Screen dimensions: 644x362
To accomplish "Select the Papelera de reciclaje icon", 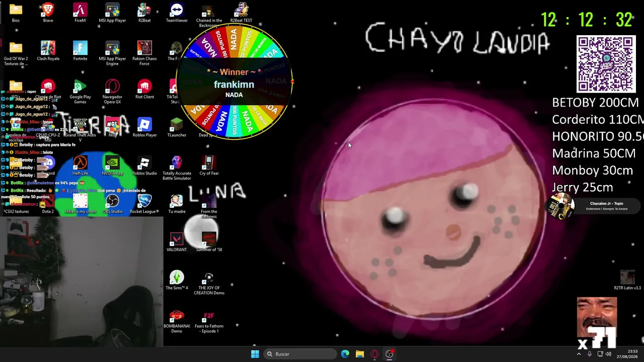I will click(x=16, y=130).
